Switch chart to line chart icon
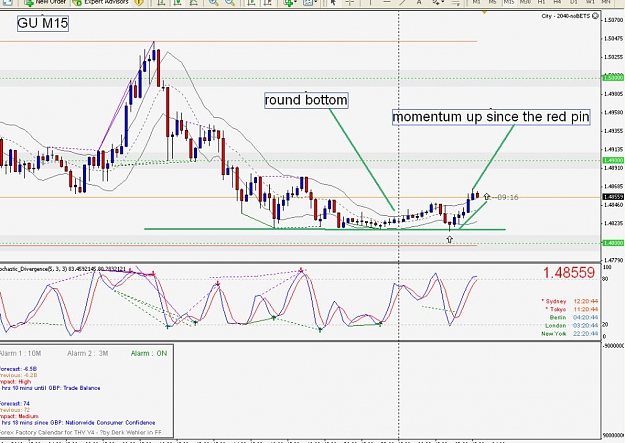The image size is (625, 443). [194, 2]
